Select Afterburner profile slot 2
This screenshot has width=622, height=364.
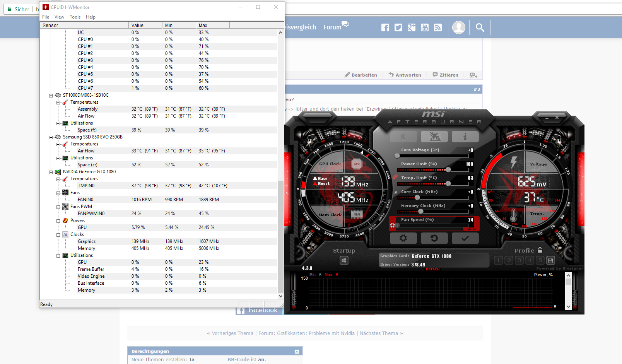point(509,260)
